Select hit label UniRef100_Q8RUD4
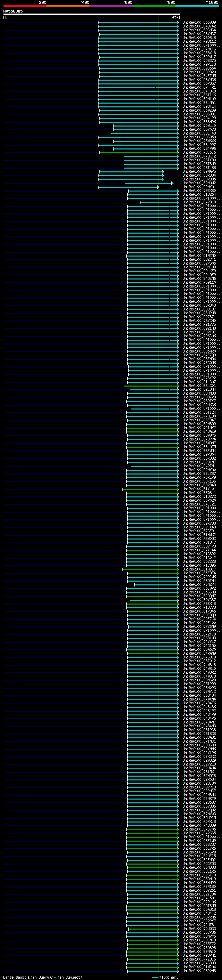The height and width of the screenshot is (980, 222). coord(199,175)
